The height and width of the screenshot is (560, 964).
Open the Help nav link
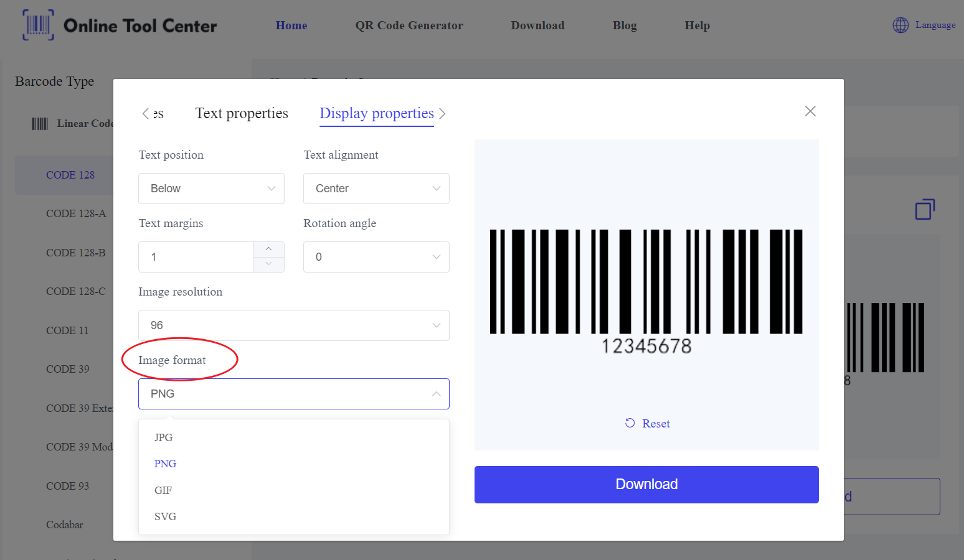tap(697, 26)
